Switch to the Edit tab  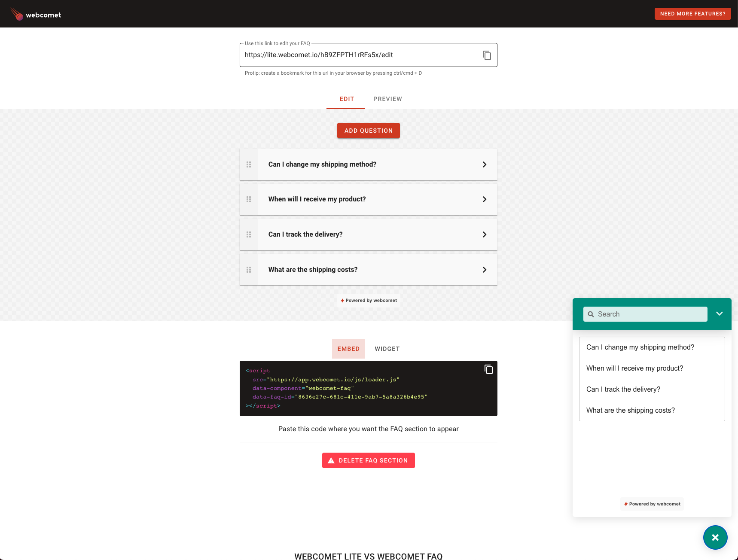347,99
